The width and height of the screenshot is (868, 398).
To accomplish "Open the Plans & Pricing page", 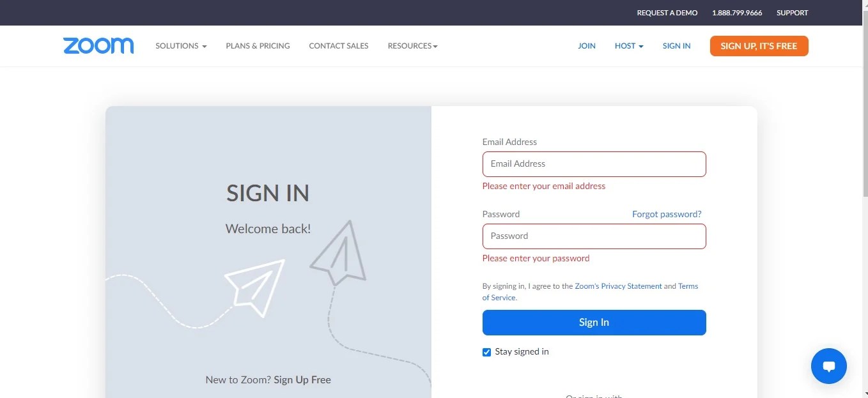I will tap(258, 45).
